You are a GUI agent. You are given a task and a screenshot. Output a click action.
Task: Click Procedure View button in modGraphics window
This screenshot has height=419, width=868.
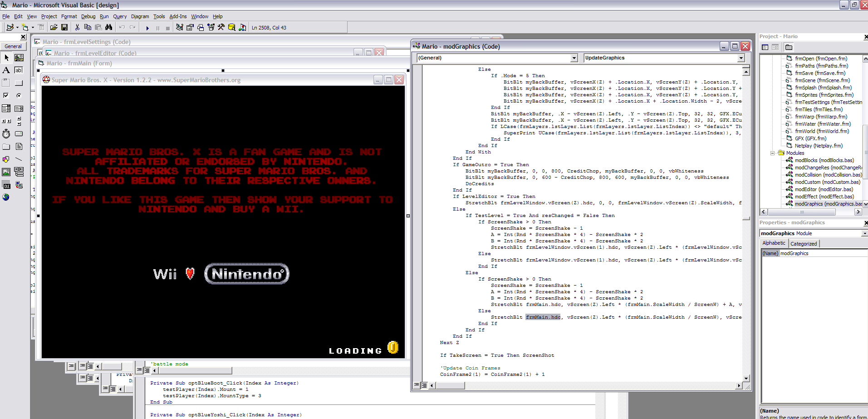417,385
